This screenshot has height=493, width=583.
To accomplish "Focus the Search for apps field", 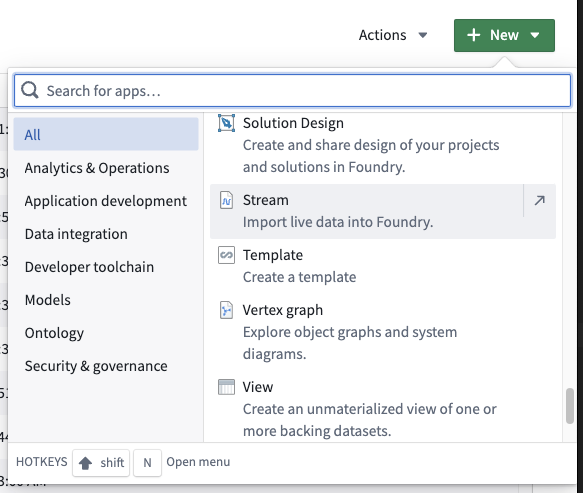I will pos(292,91).
